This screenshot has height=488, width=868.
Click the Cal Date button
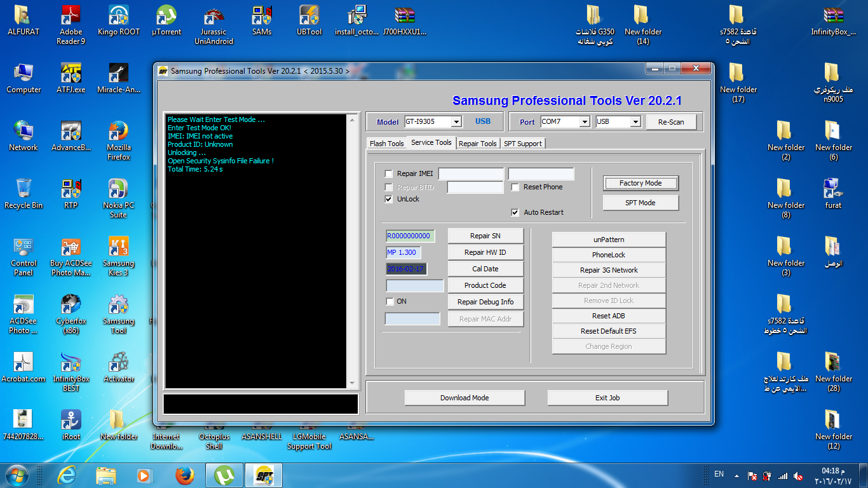485,269
